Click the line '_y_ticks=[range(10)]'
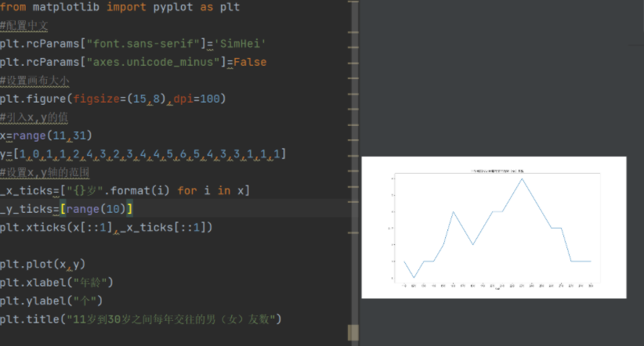The height and width of the screenshot is (346, 644). (x=66, y=209)
